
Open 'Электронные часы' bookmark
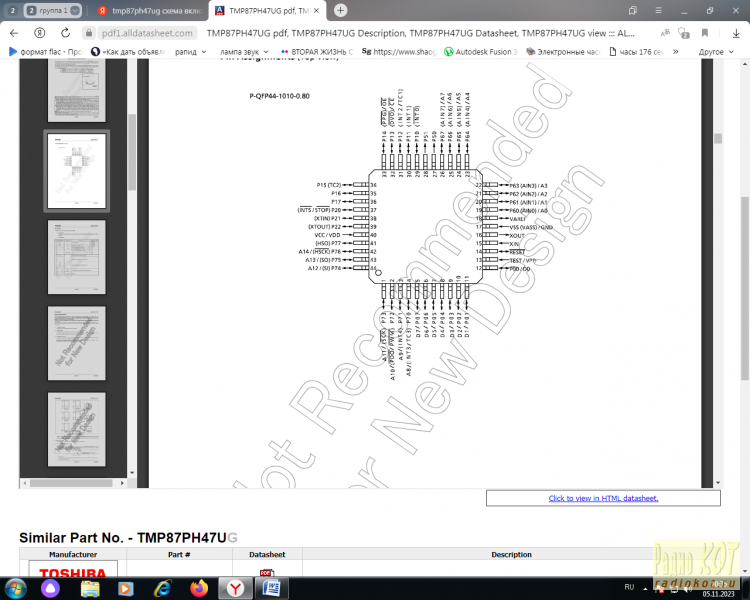[x=563, y=52]
